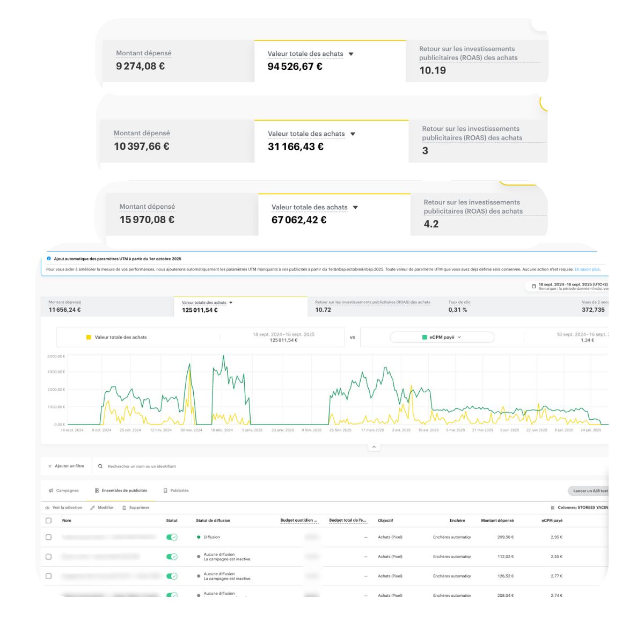Image resolution: width=644 pixels, height=644 pixels.
Task: Click the Budget total de l'e... column header
Action: point(348,521)
